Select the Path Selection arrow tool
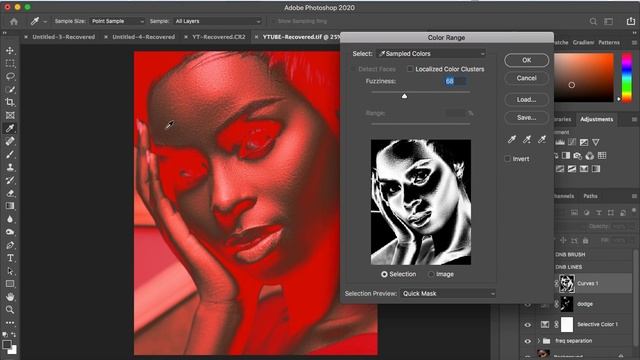 pyautogui.click(x=10, y=271)
